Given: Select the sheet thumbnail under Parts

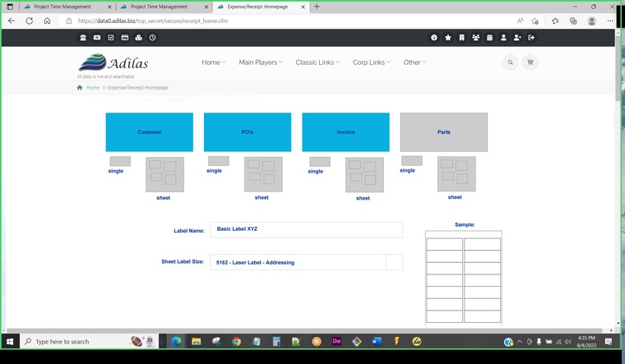Looking at the screenshot, I should [x=456, y=174].
